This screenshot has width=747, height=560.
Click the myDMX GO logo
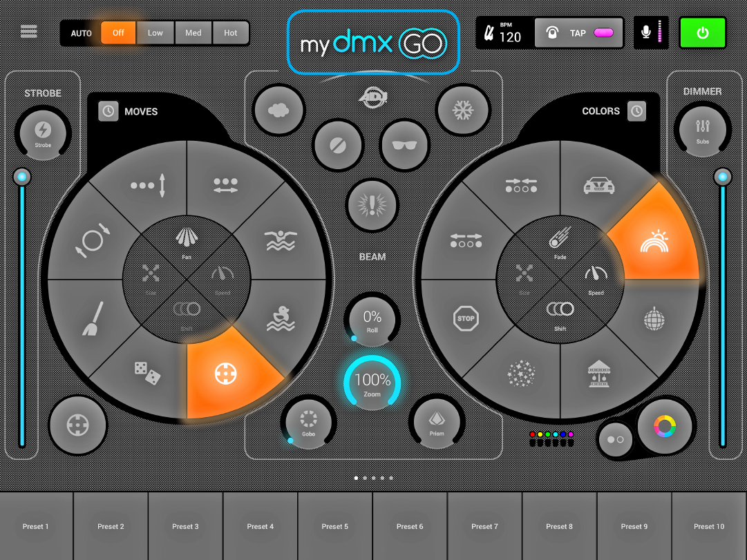(373, 42)
